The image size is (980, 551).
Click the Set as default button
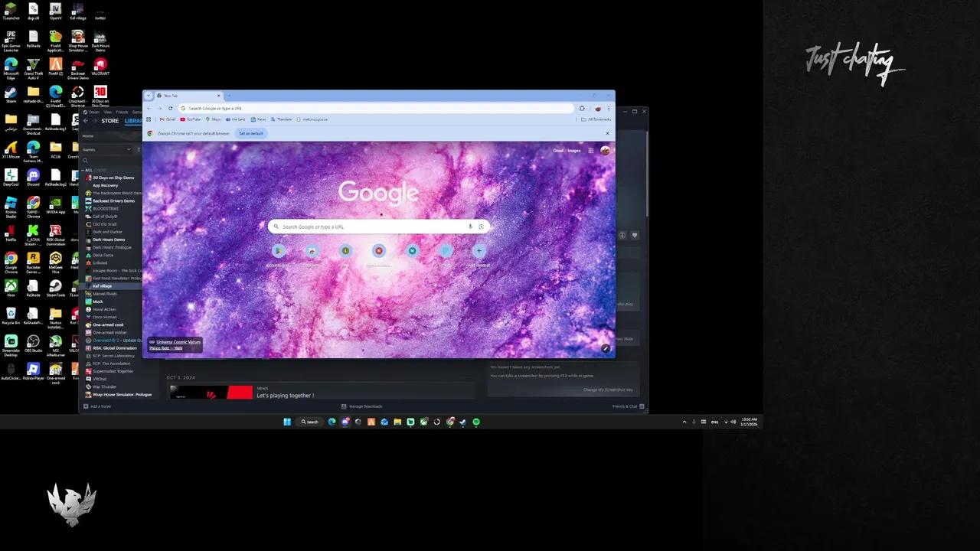click(250, 133)
